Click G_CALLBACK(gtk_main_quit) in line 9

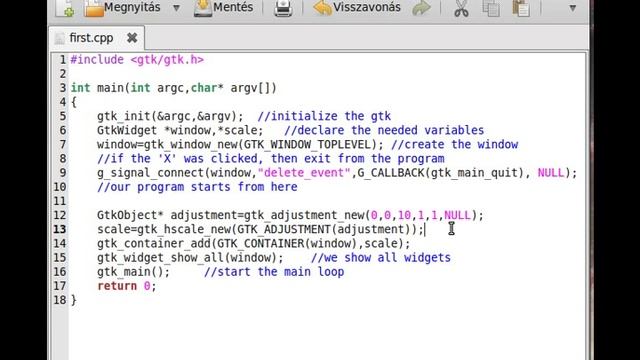(x=441, y=173)
